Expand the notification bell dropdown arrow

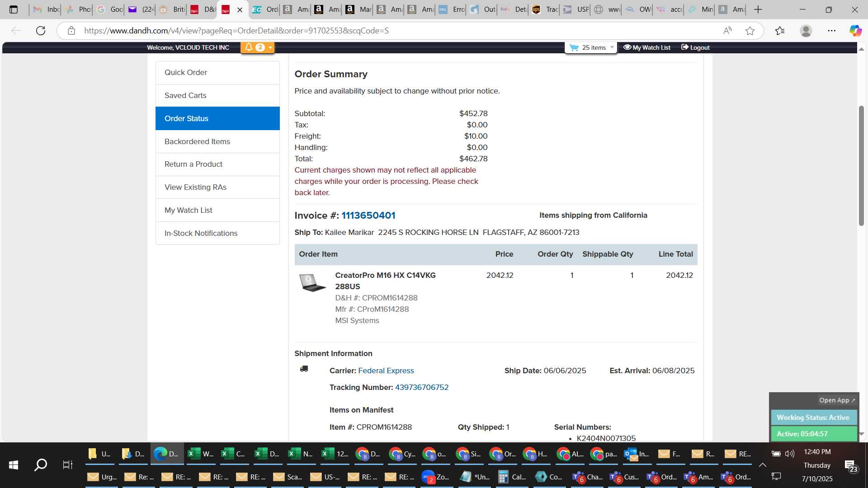pos(270,47)
